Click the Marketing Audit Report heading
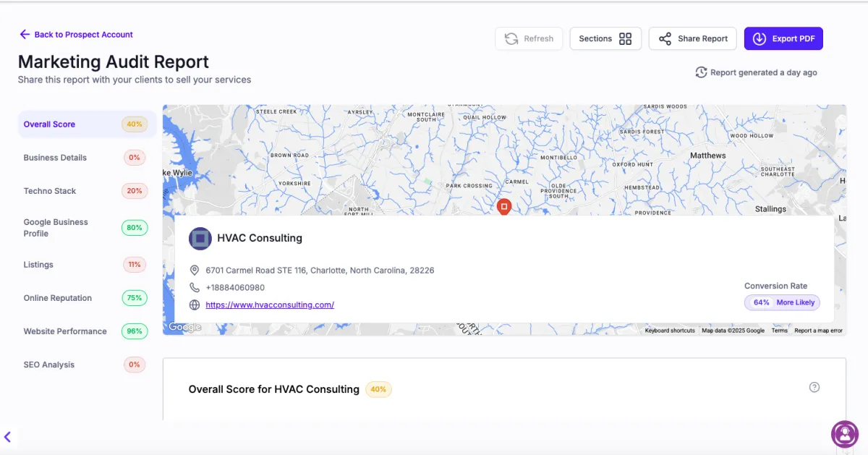 tap(114, 61)
